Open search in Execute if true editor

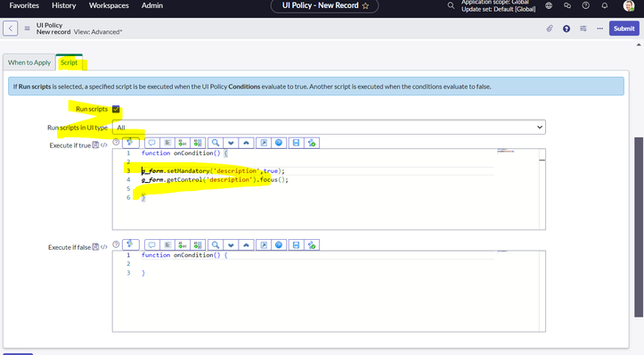tap(216, 143)
